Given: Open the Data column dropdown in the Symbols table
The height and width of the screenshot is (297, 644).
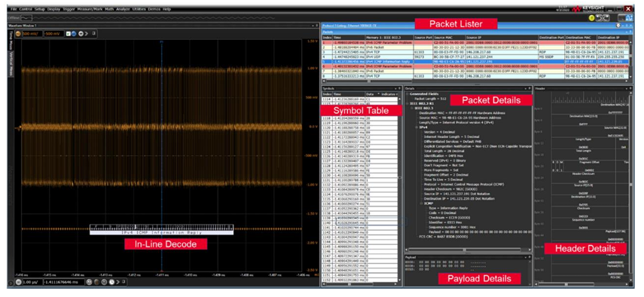Looking at the screenshot, I should (x=378, y=94).
